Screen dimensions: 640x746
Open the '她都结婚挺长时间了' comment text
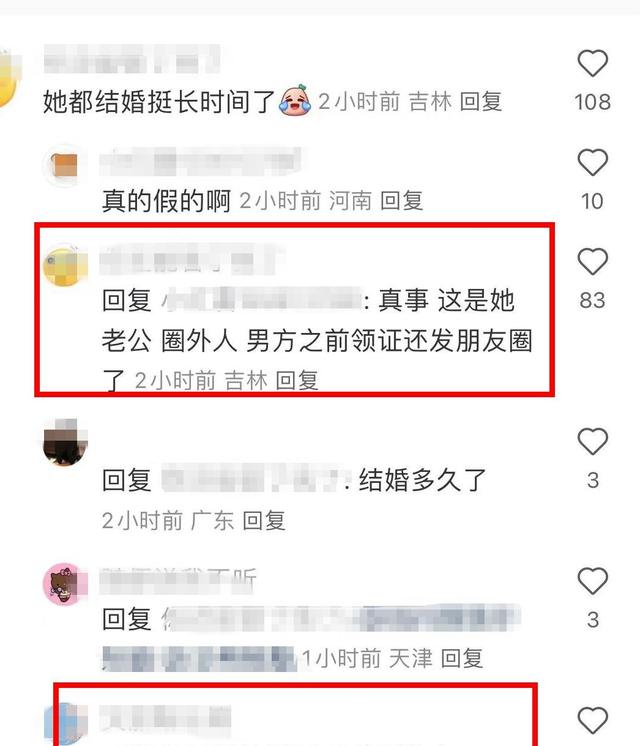pyautogui.click(x=159, y=101)
